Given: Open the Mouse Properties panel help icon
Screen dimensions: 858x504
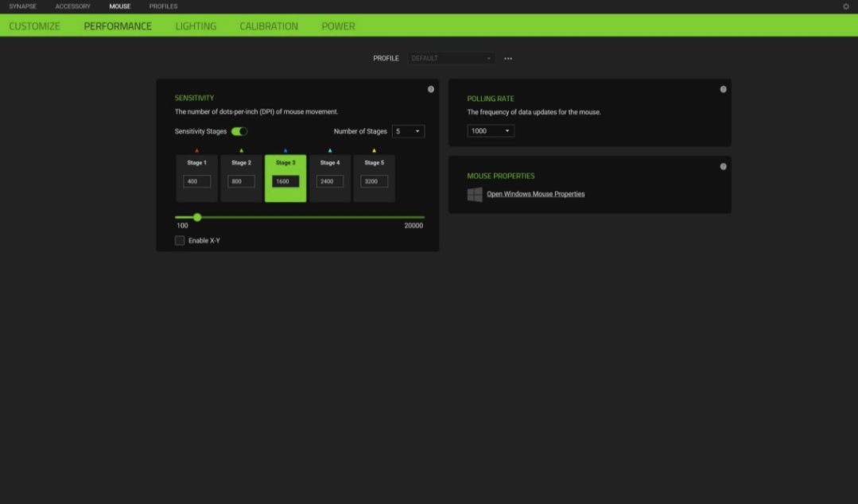Looking at the screenshot, I should (x=723, y=166).
